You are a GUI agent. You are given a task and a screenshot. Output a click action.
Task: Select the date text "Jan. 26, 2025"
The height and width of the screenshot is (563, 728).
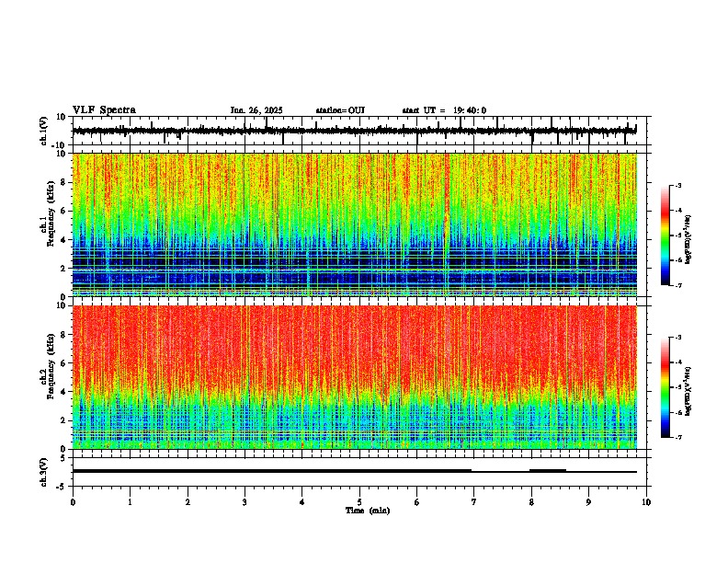tap(256, 110)
